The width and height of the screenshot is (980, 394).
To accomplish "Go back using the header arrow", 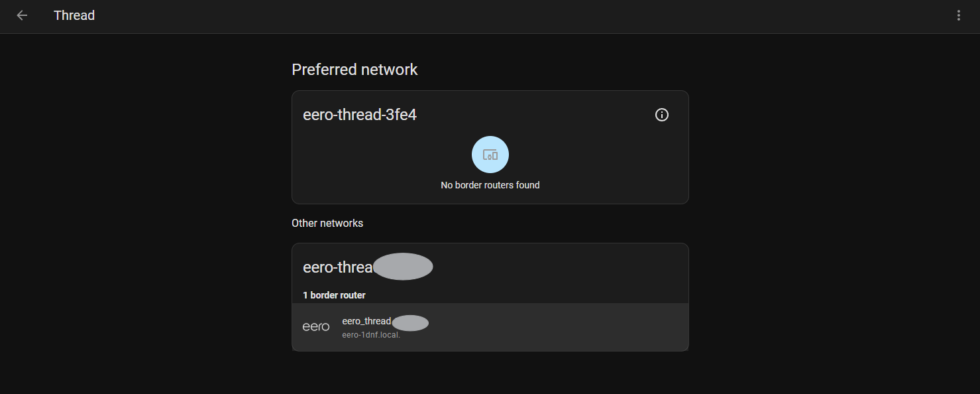I will [x=22, y=15].
